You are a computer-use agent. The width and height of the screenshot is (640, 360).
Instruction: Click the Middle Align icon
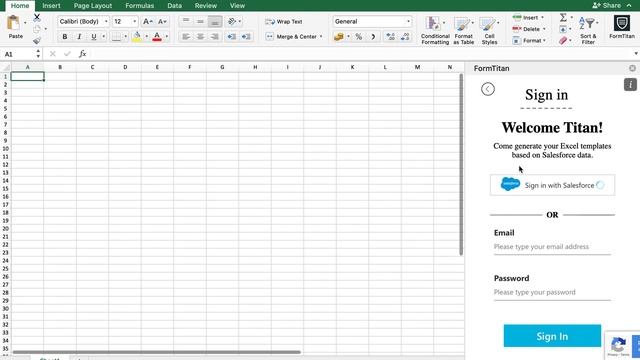(x=200, y=21)
